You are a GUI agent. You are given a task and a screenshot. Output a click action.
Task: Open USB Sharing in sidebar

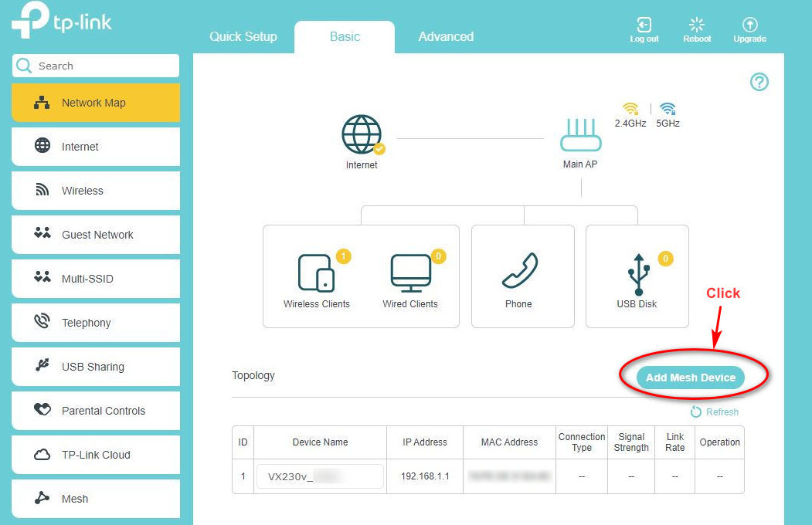pos(96,366)
